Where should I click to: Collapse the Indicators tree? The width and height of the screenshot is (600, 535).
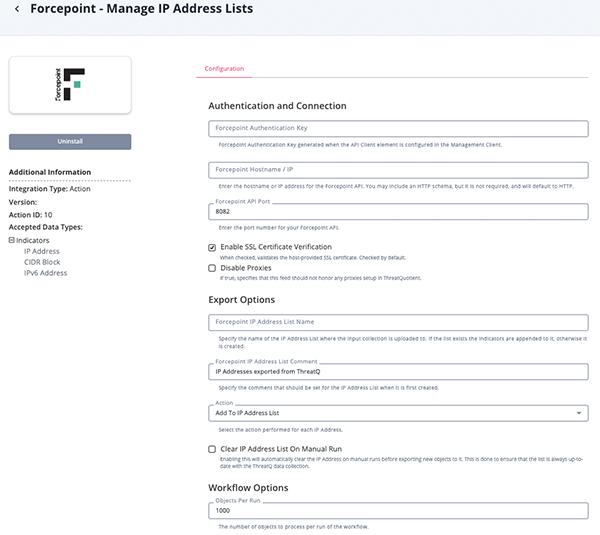tap(11, 240)
